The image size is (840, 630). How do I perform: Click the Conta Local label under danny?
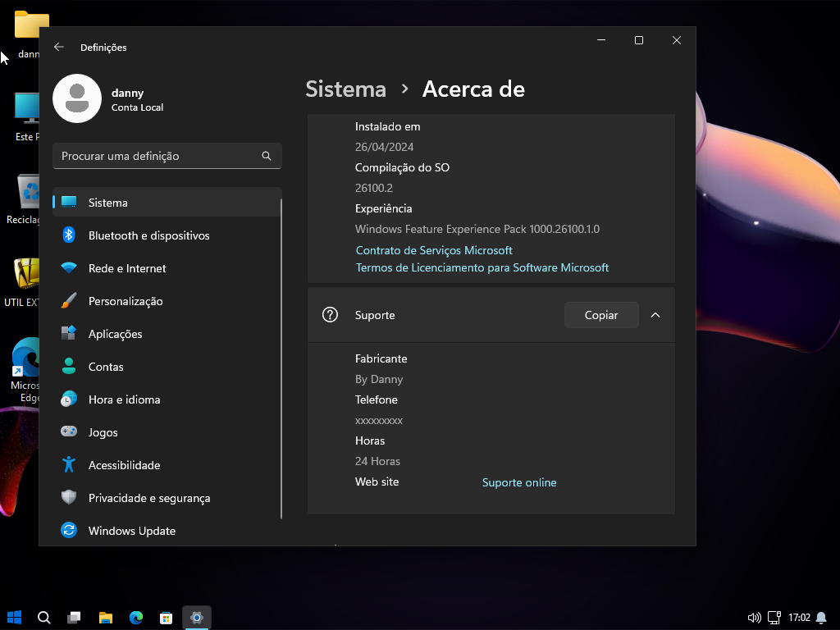coord(137,107)
